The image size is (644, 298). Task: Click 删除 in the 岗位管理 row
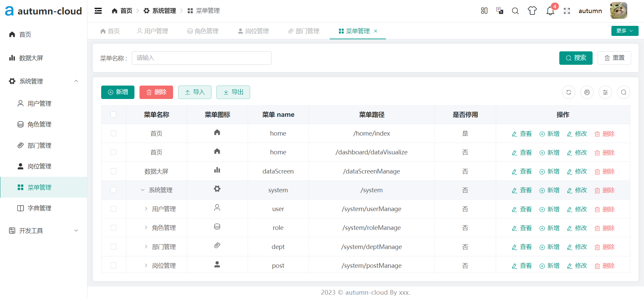tap(605, 266)
